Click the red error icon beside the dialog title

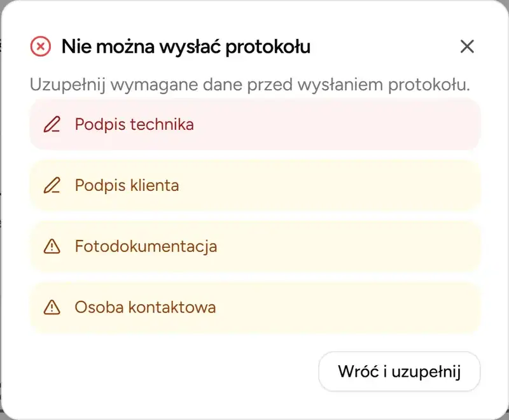tap(41, 46)
